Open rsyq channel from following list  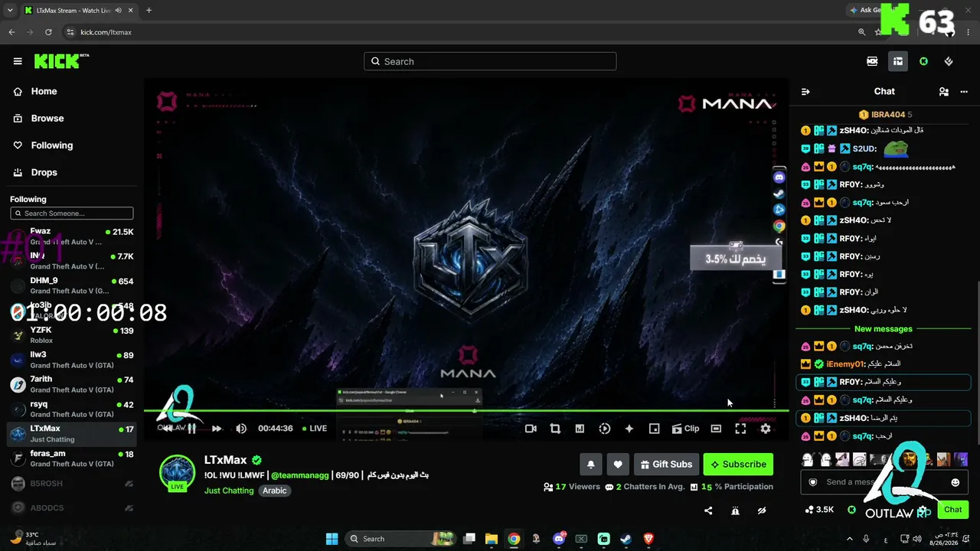coord(72,409)
